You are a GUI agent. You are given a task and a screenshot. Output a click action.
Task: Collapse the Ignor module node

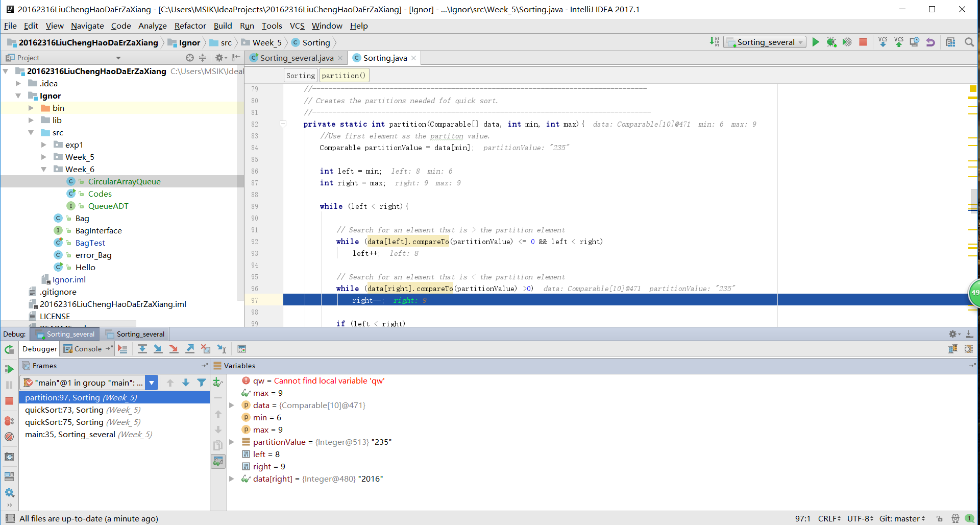pos(18,96)
